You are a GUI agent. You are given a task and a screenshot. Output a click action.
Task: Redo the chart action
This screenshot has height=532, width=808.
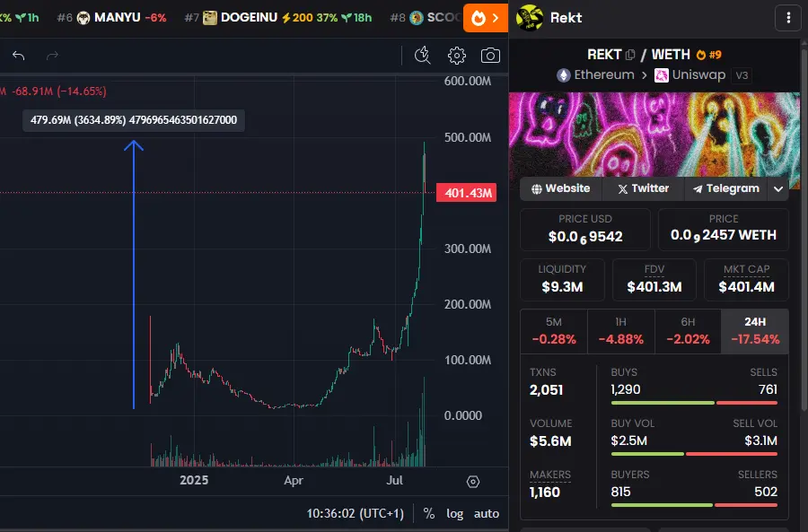(x=52, y=56)
